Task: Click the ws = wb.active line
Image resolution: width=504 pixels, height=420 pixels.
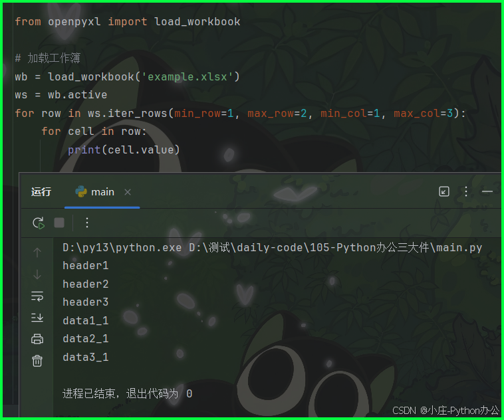Action: pyautogui.click(x=61, y=95)
